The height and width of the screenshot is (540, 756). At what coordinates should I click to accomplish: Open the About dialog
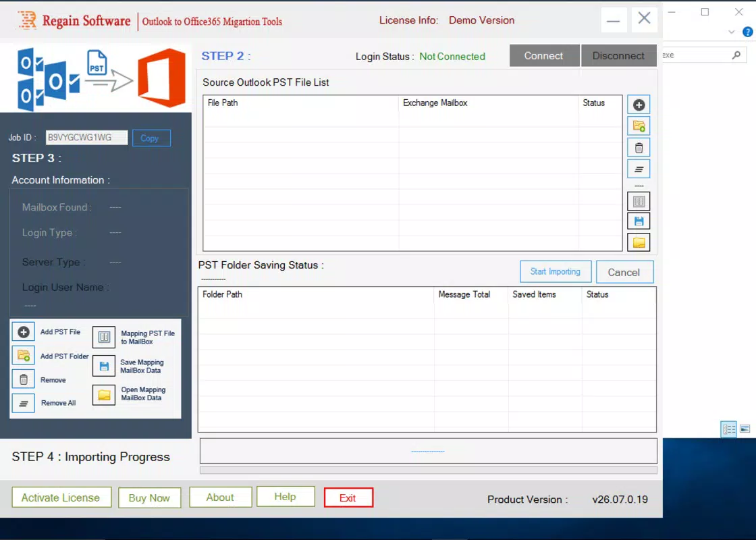coord(220,497)
